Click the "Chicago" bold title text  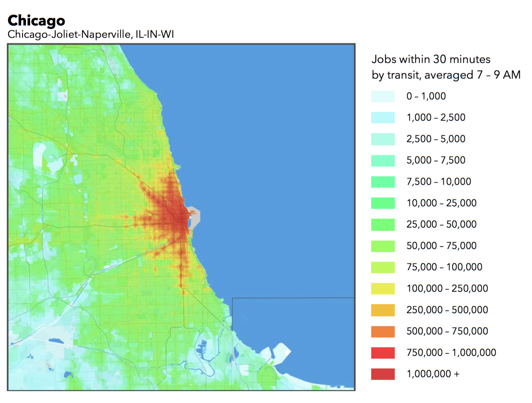pos(36,21)
